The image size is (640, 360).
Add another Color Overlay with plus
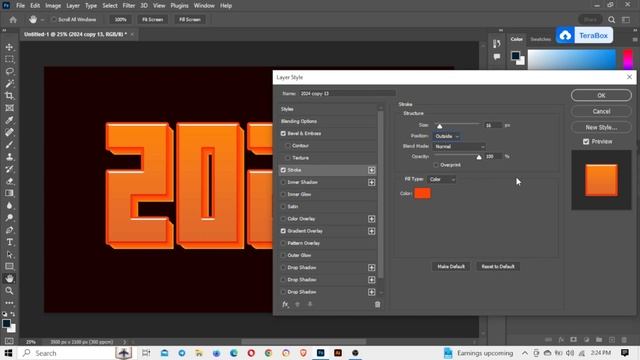371,219
